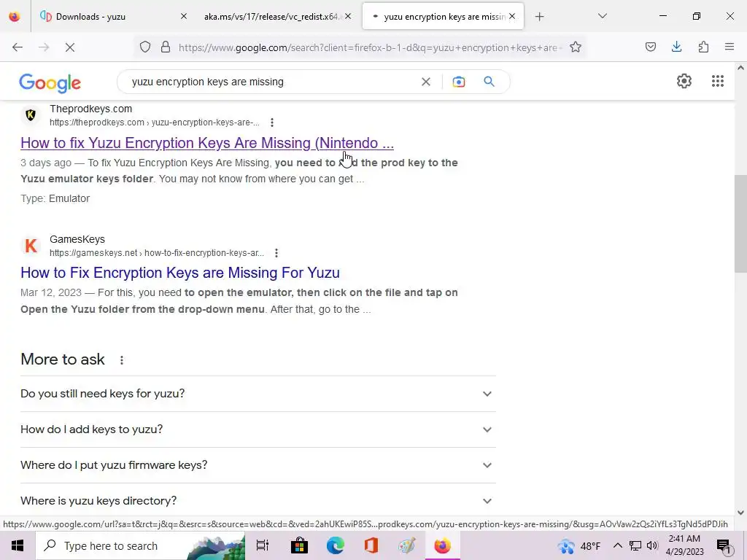Stop loading the page with X button

pos(70,47)
